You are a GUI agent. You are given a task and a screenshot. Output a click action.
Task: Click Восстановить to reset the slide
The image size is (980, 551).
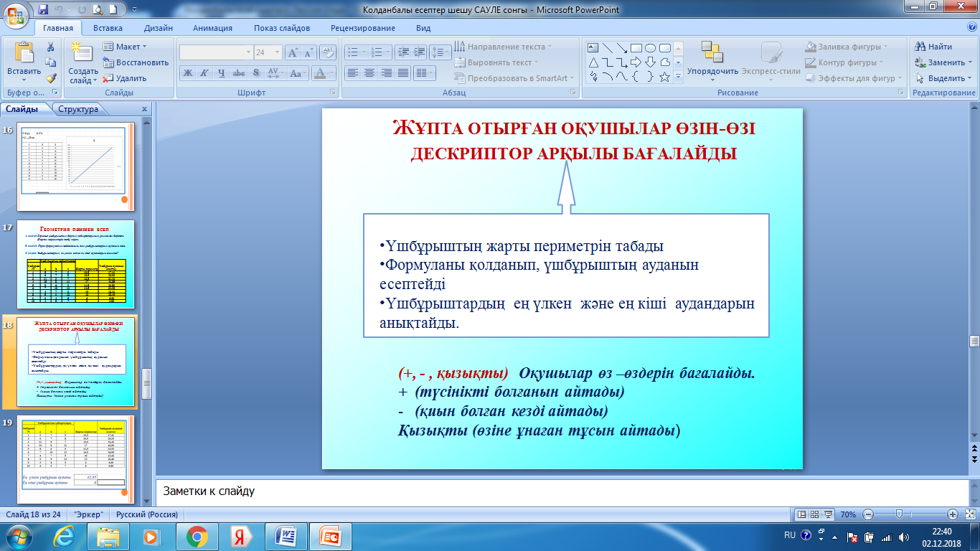click(x=136, y=62)
